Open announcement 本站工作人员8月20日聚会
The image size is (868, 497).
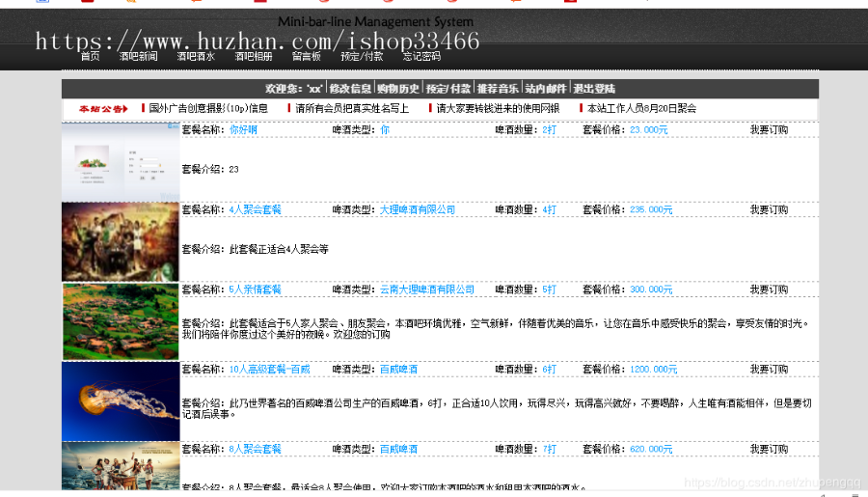641,109
